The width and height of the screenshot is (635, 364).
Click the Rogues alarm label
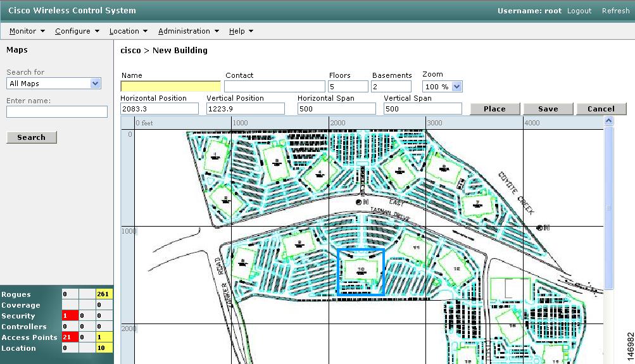point(16,294)
